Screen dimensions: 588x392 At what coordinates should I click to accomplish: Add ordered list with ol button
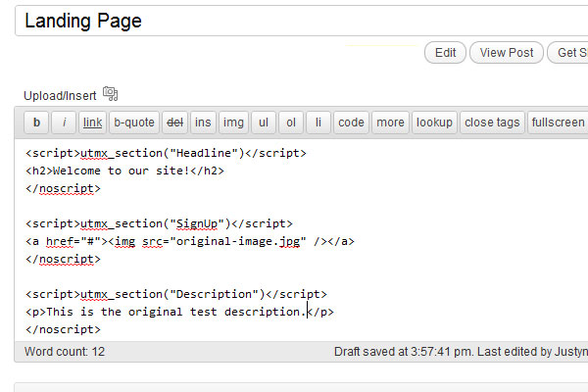pos(291,122)
